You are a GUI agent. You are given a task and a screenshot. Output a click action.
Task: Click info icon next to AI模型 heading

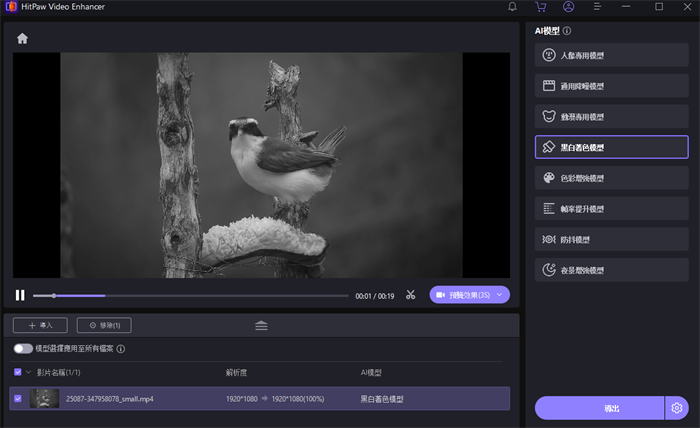(x=567, y=31)
